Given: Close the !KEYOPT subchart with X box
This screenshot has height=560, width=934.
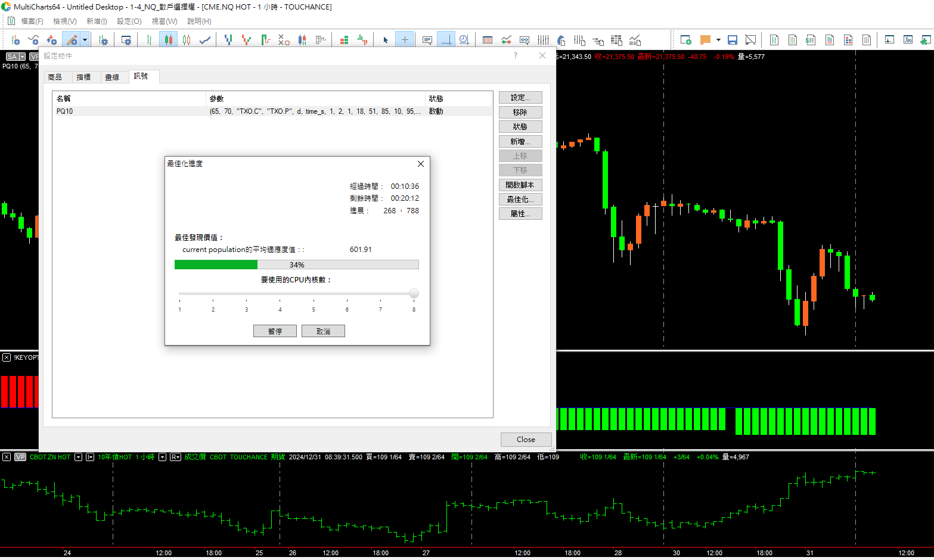Looking at the screenshot, I should [x=7, y=357].
